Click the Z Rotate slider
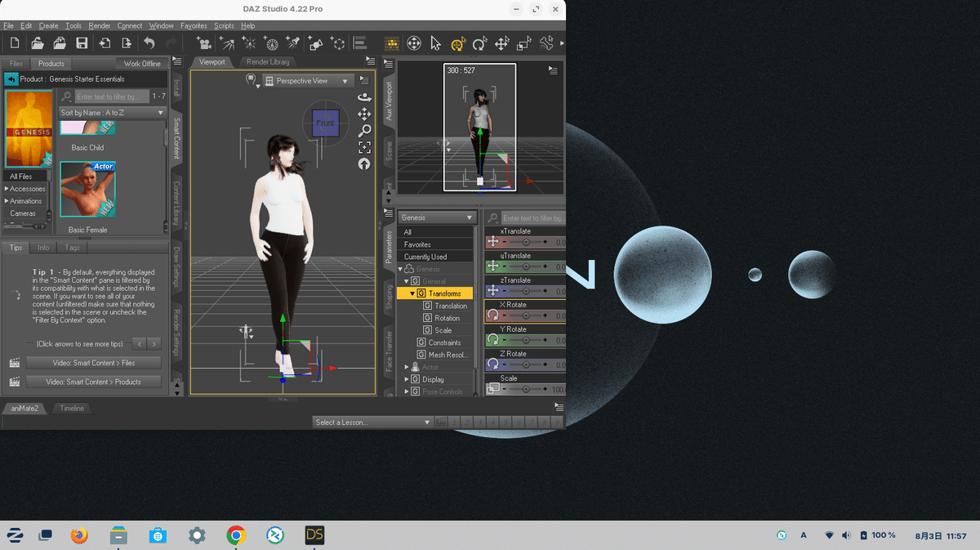 click(526, 364)
